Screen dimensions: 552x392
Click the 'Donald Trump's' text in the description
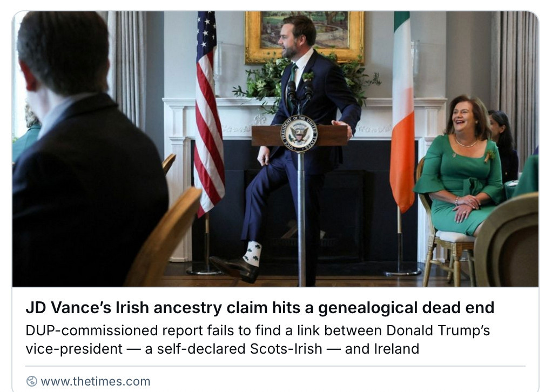coord(438,331)
